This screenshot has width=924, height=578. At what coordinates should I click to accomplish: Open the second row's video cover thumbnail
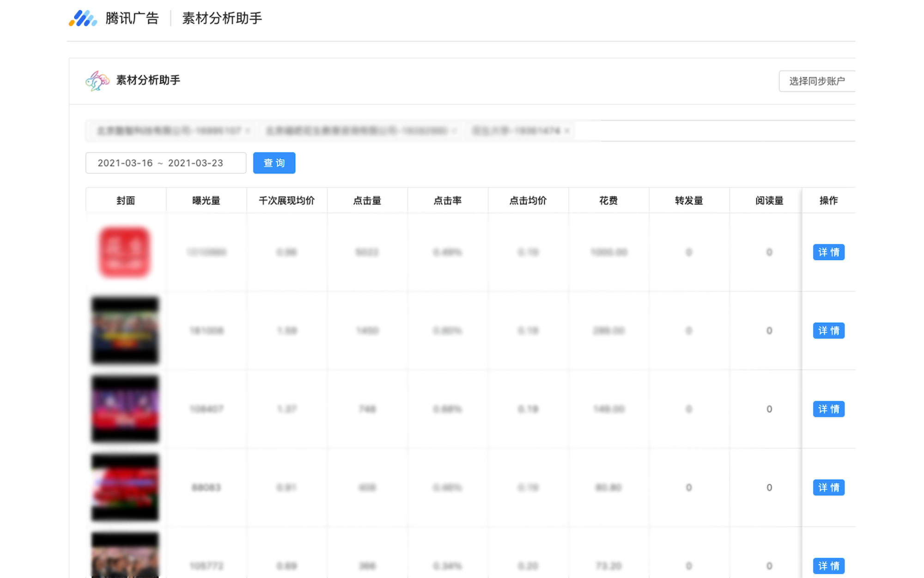[x=125, y=331]
